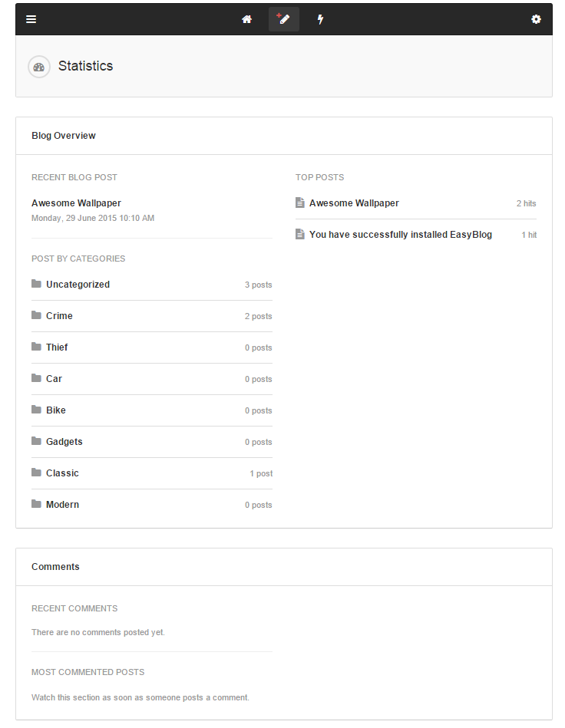
Task: Open the Modern category link
Action: pos(62,505)
